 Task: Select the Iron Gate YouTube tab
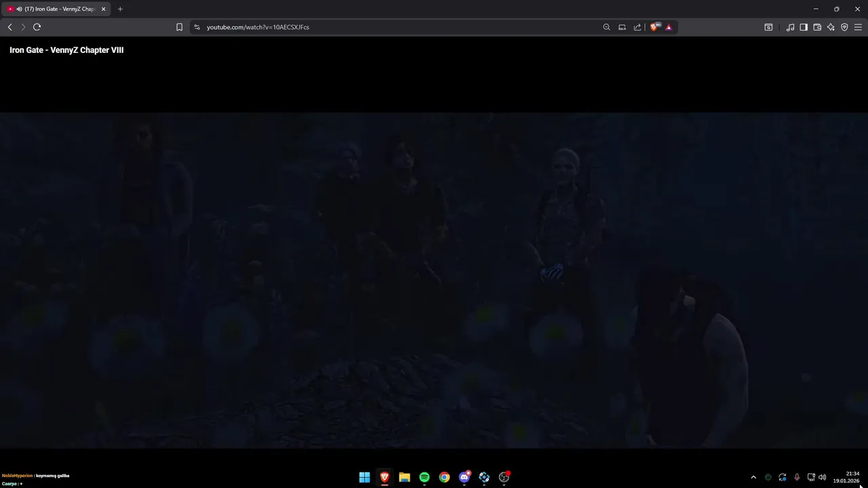pos(56,9)
